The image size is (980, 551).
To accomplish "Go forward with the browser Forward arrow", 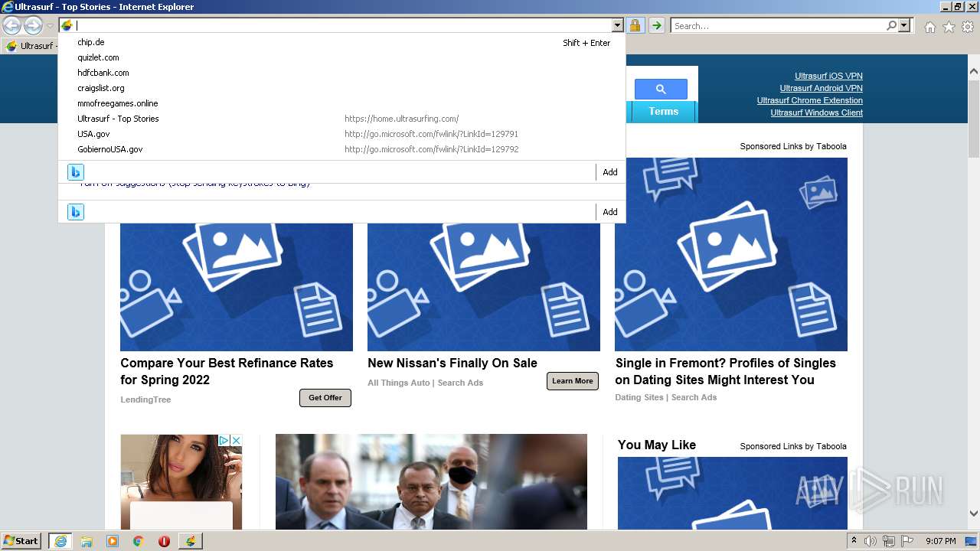I will point(33,25).
